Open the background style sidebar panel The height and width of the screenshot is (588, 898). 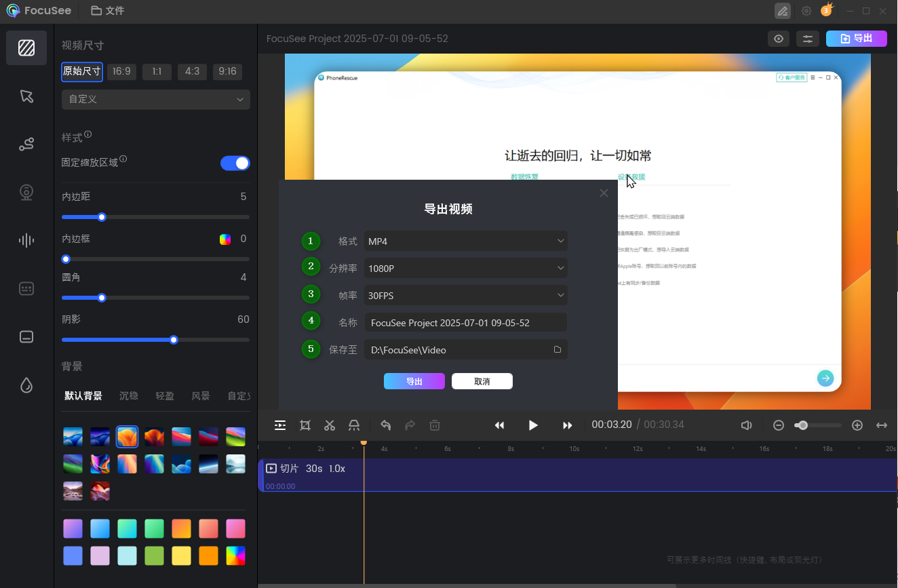click(x=26, y=47)
